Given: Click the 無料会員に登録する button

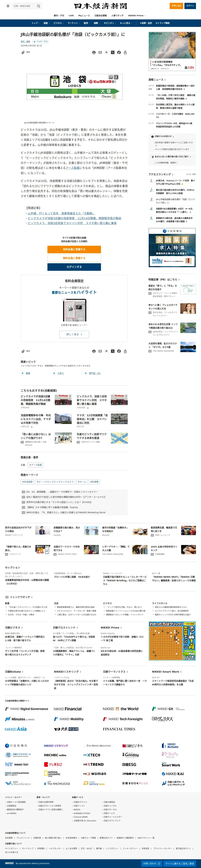Looking at the screenshot, I should coord(74,258).
